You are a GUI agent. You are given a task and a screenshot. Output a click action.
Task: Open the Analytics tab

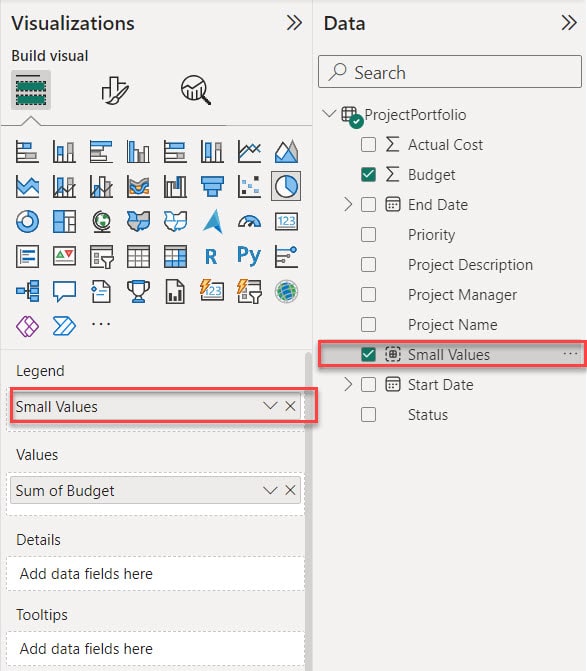pos(196,90)
